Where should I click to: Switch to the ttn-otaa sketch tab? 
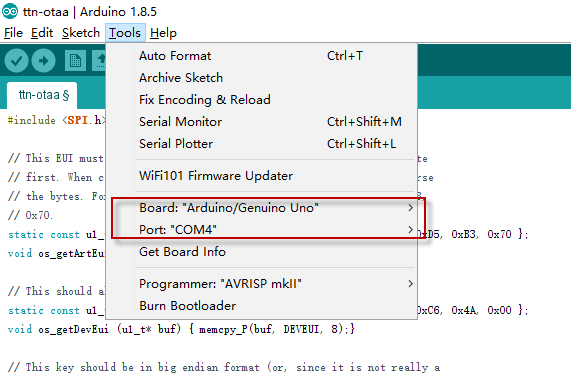tap(42, 95)
